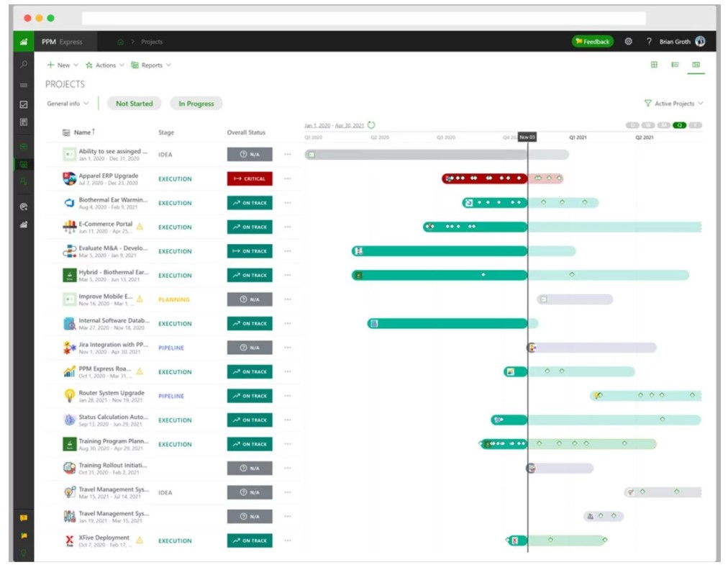
Task: Open the Reports dropdown
Action: point(151,65)
